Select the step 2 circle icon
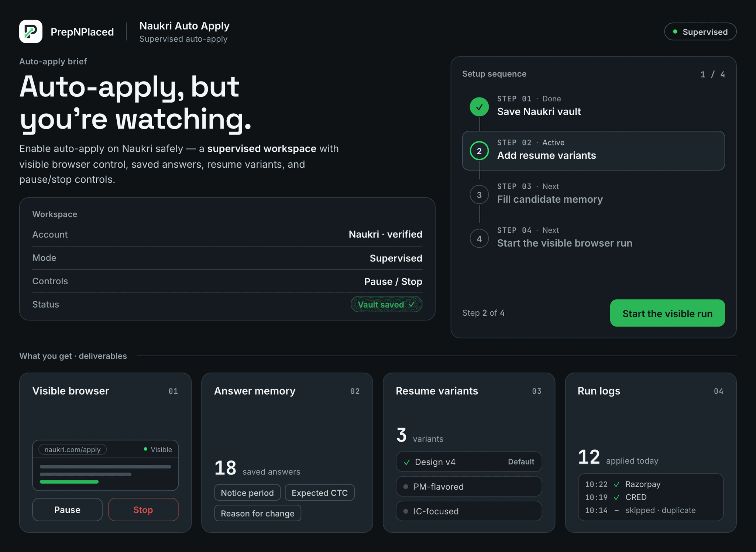756x552 pixels. pyautogui.click(x=479, y=151)
